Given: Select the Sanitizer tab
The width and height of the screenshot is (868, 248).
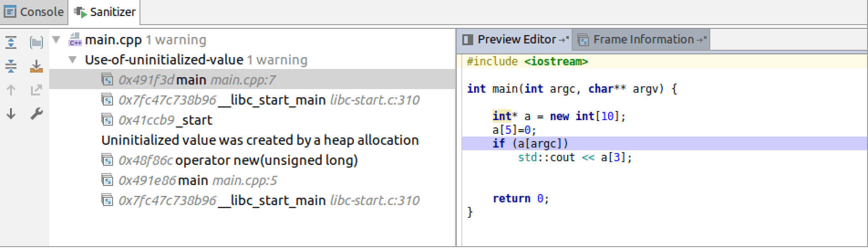Looking at the screenshot, I should (x=105, y=12).
